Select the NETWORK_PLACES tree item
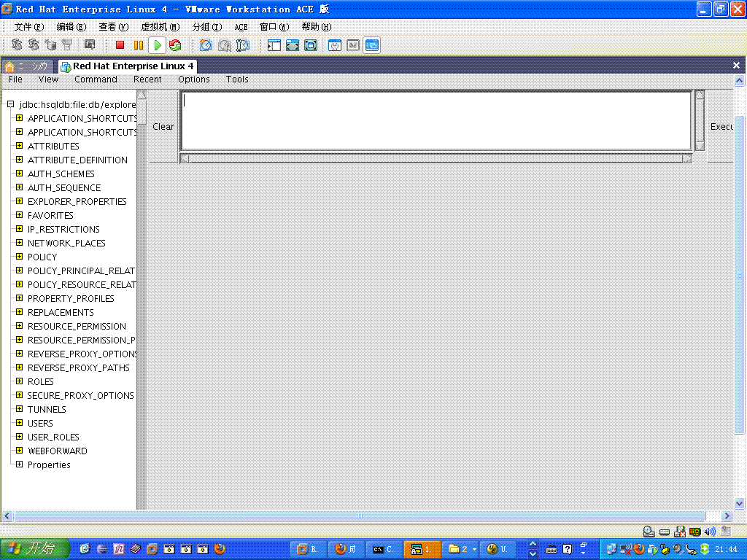The height and width of the screenshot is (560, 747). pyautogui.click(x=66, y=244)
